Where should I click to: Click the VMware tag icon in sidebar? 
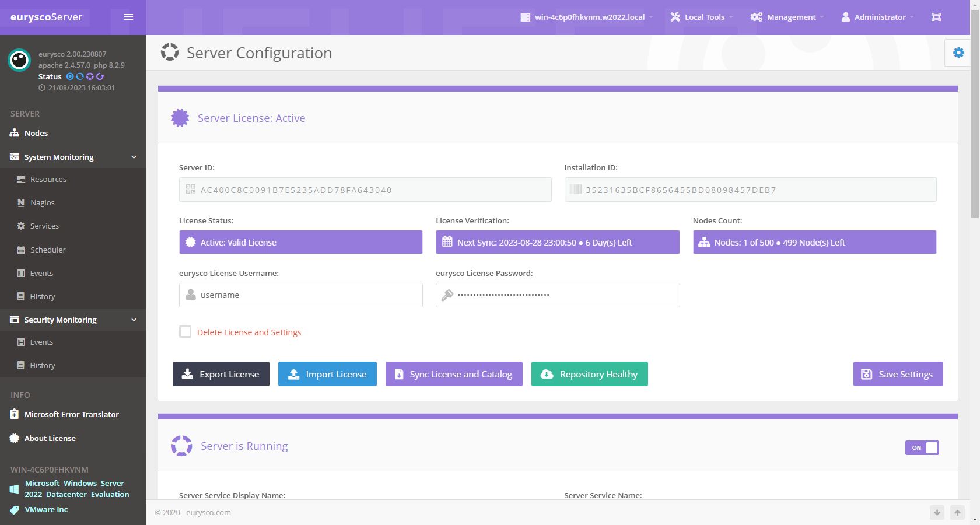coord(15,510)
